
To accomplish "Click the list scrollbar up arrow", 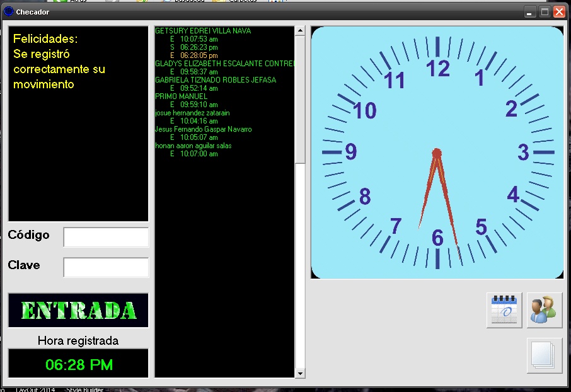I will (x=300, y=30).
